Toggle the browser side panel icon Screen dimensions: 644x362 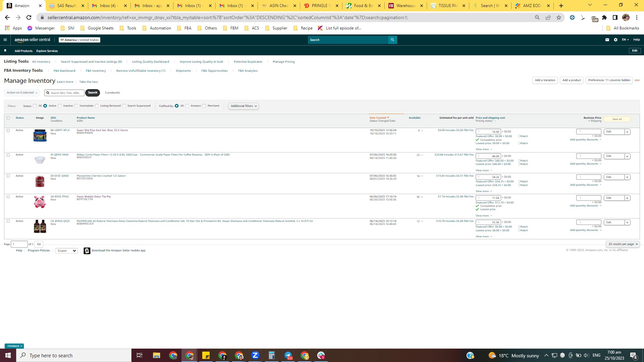coord(615,17)
